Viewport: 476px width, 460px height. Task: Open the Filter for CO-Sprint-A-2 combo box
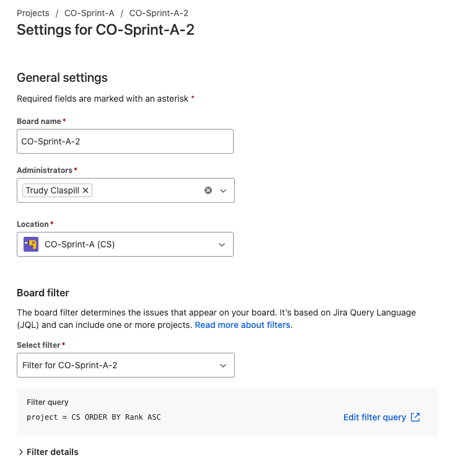click(126, 365)
